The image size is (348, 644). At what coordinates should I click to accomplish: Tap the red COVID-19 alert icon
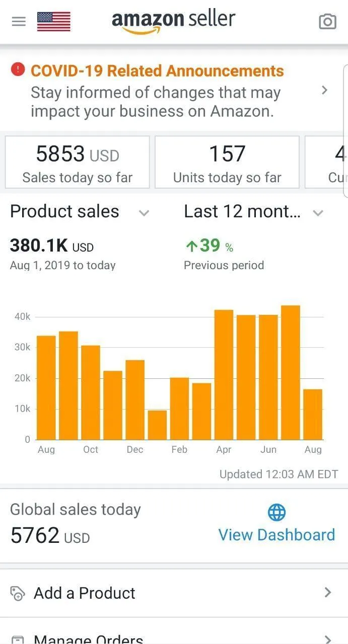click(x=18, y=69)
